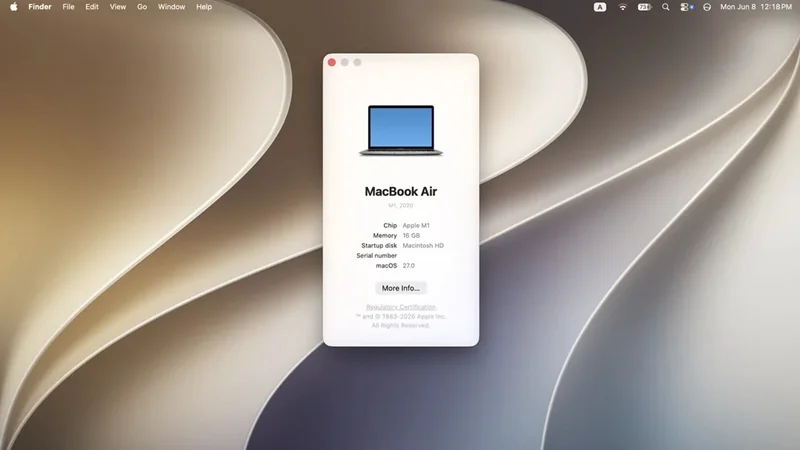Click the macOS version '27.0'
Screen dimensions: 800x450
(x=409, y=266)
